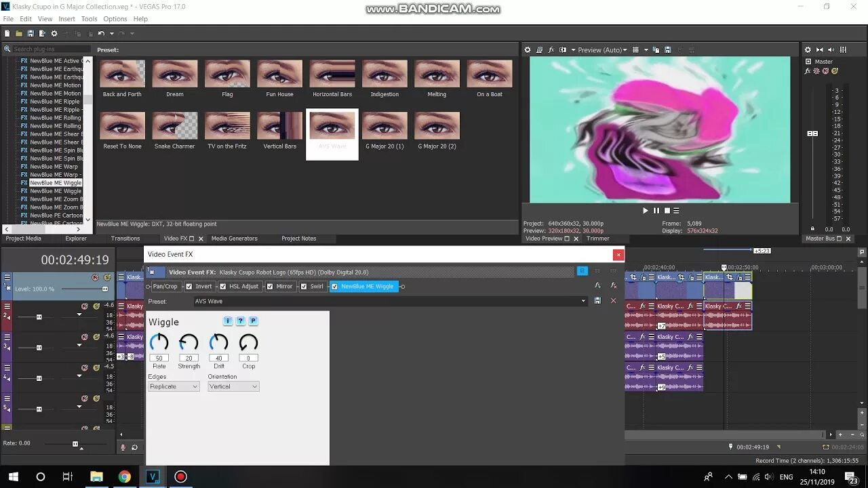
Task: Toggle NewBlue ME Wiggle checkbox
Action: pyautogui.click(x=334, y=286)
